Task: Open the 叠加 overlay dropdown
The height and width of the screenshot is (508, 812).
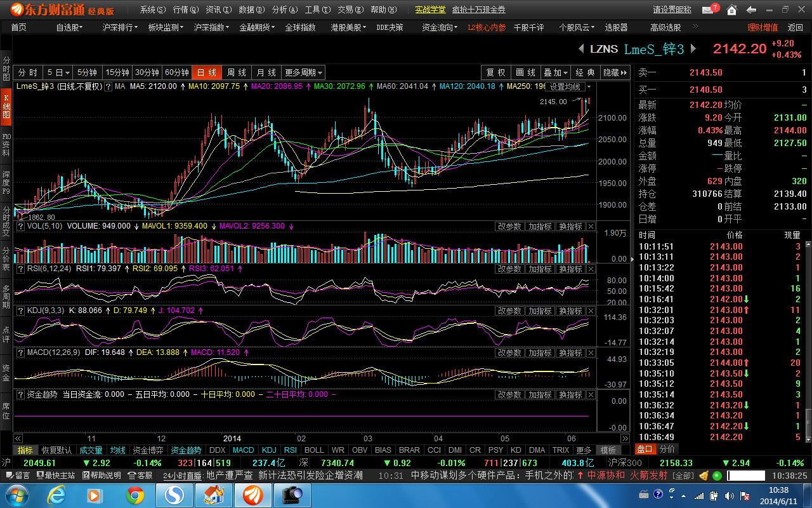Action: point(556,72)
